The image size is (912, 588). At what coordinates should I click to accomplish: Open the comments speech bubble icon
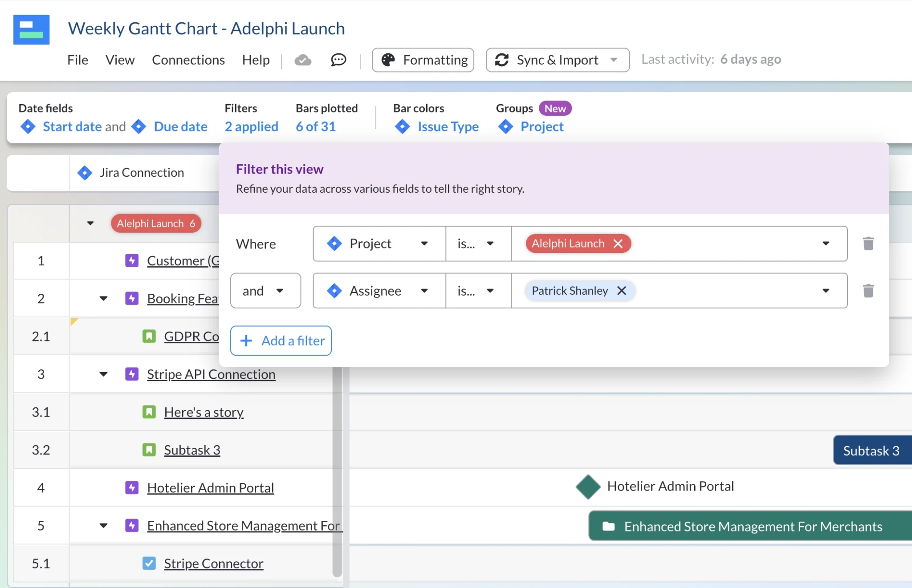point(338,60)
